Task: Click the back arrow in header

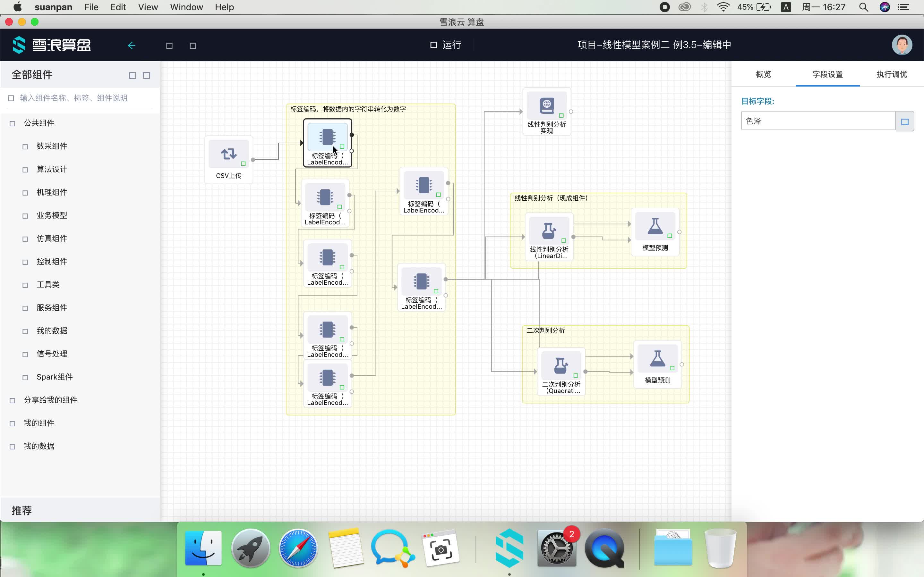Action: point(131,46)
